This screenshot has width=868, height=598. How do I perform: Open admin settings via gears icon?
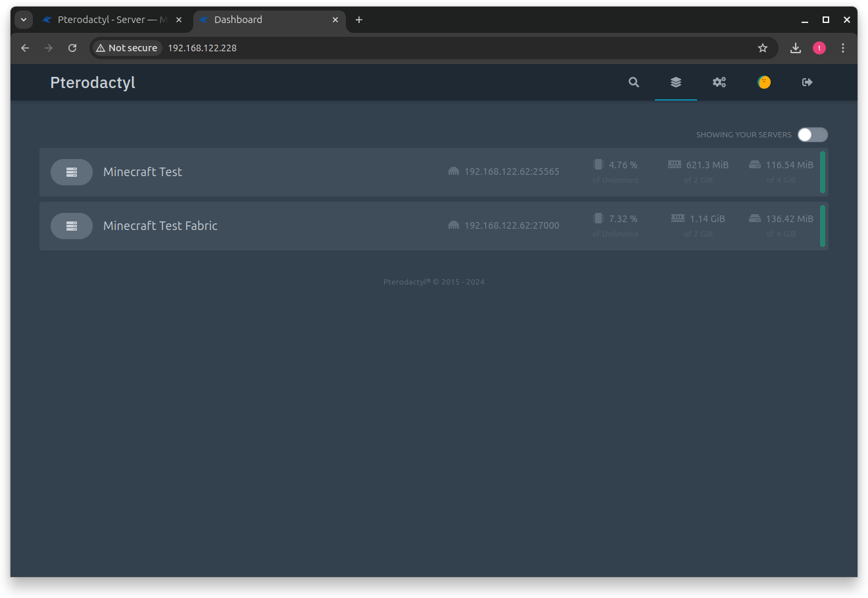(719, 82)
